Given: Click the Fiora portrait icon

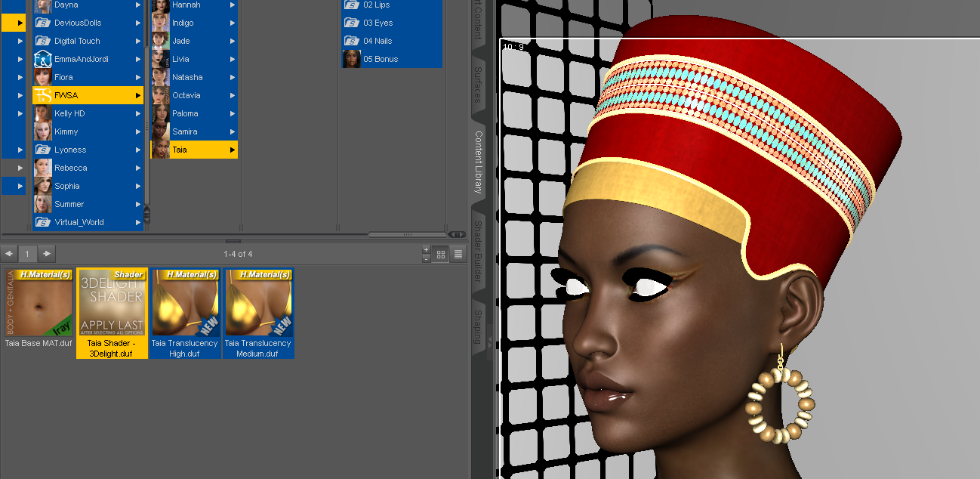Looking at the screenshot, I should (x=43, y=77).
